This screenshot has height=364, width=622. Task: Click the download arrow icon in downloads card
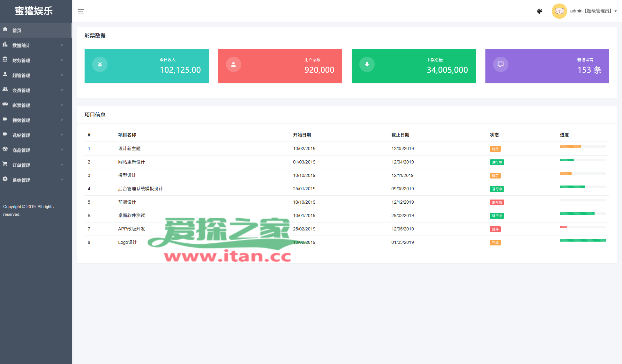367,64
